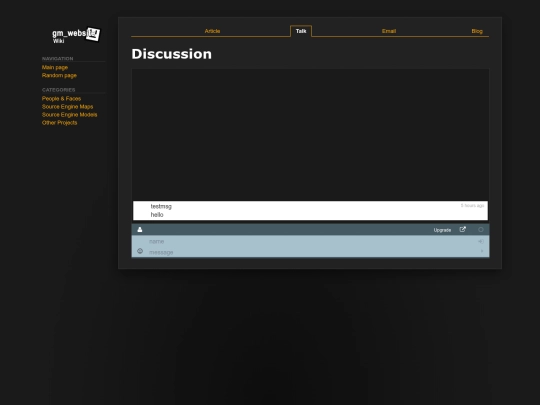Click the '5 hours ago' timestamp

472,205
